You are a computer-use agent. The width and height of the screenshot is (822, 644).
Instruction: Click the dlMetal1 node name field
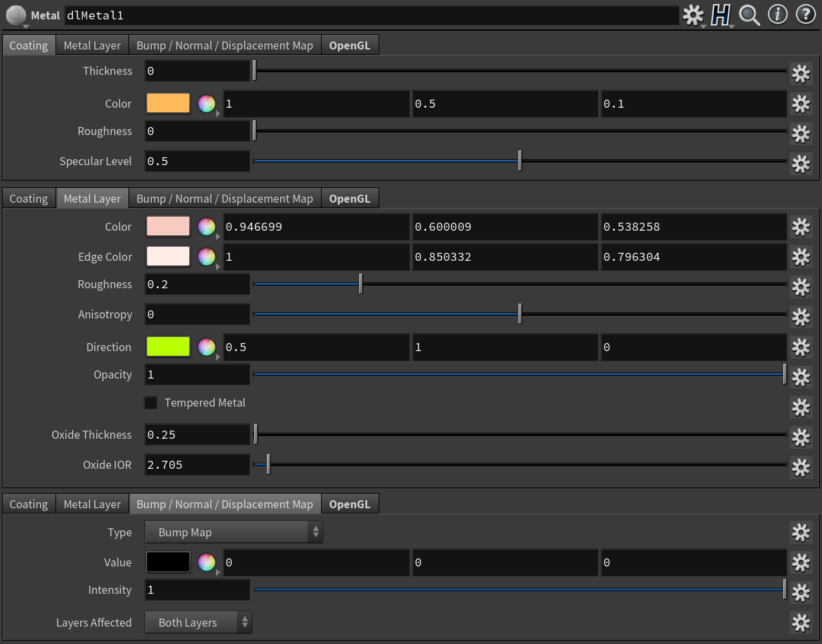[x=371, y=15]
